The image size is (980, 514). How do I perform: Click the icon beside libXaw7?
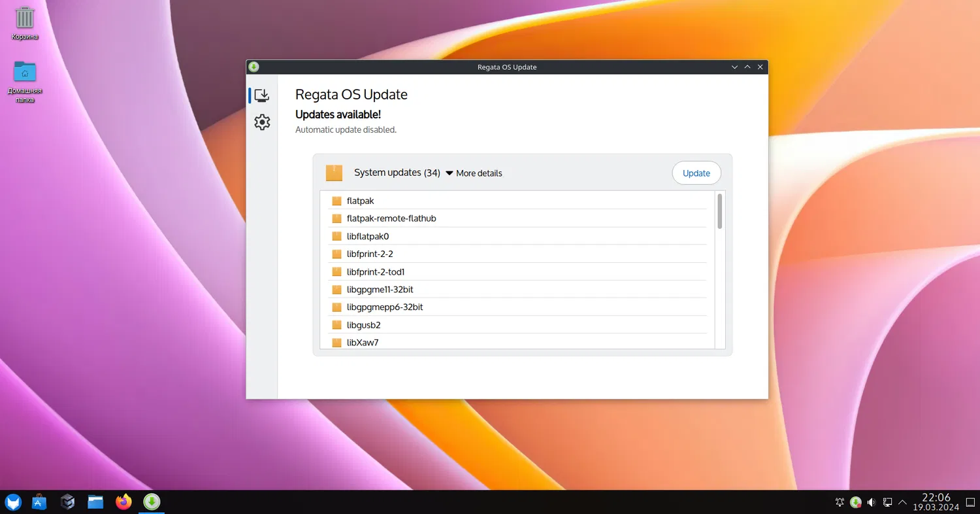pyautogui.click(x=337, y=342)
